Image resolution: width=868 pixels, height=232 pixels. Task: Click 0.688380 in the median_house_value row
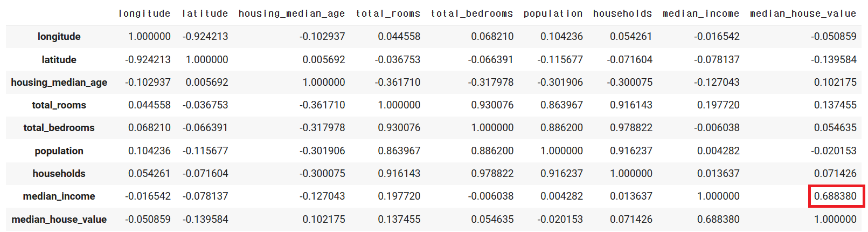coord(718,220)
